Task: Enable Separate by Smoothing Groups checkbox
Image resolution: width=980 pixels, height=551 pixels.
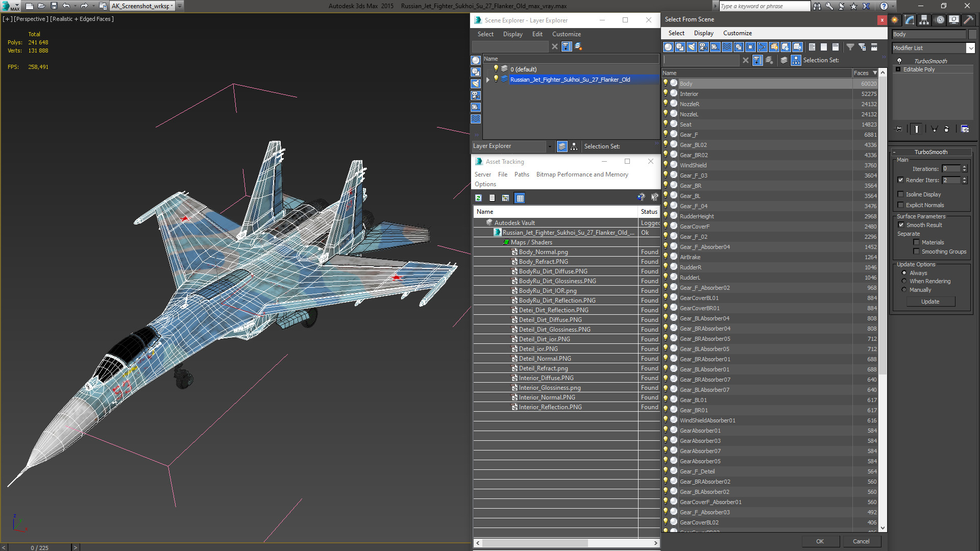Action: (916, 252)
